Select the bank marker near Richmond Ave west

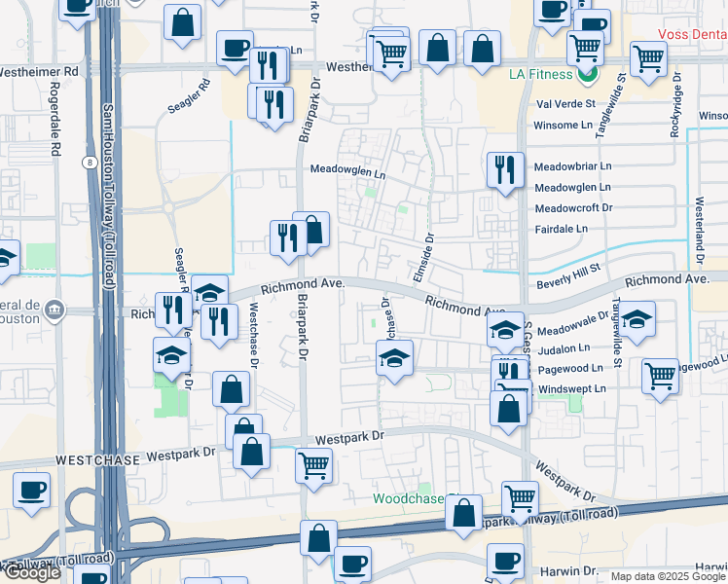(54, 311)
